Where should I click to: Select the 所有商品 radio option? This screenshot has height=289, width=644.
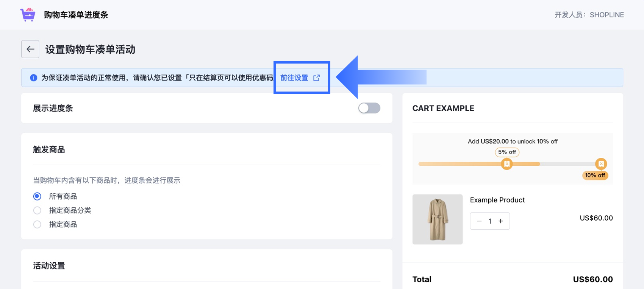37,196
